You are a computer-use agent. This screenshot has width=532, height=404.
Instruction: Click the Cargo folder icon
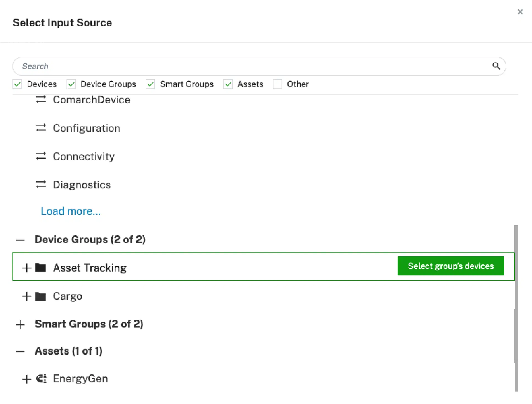(x=41, y=296)
